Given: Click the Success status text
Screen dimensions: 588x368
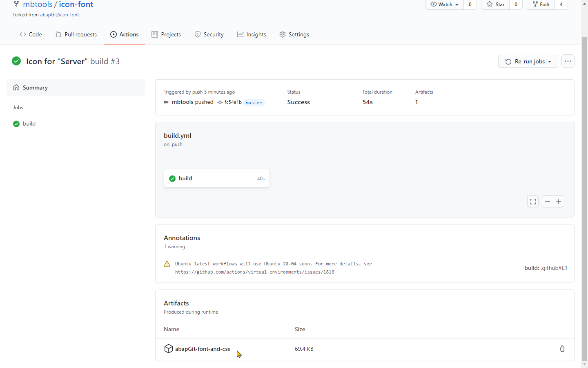Looking at the screenshot, I should click(x=298, y=102).
